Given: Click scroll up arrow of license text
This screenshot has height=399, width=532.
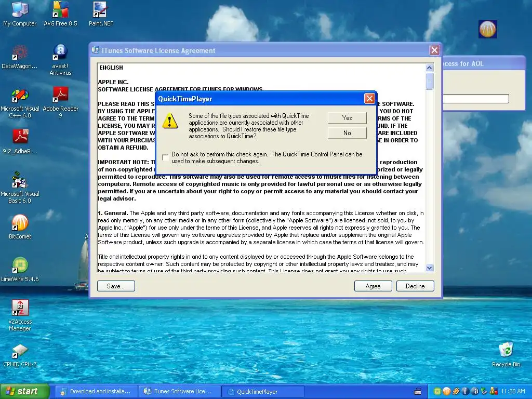Looking at the screenshot, I should (x=429, y=68).
